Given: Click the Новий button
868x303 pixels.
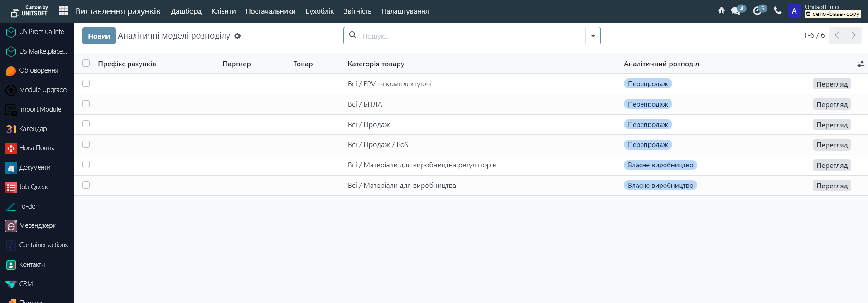Looking at the screenshot, I should 99,36.
